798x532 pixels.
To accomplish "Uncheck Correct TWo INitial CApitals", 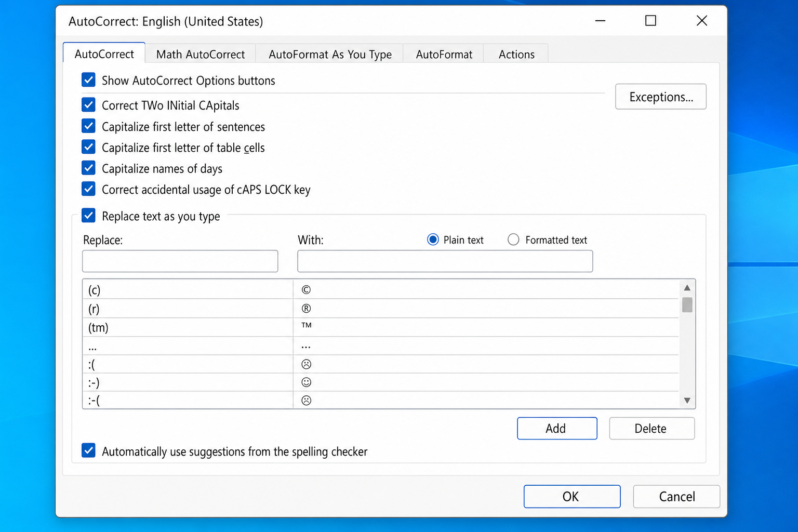I will click(x=89, y=105).
